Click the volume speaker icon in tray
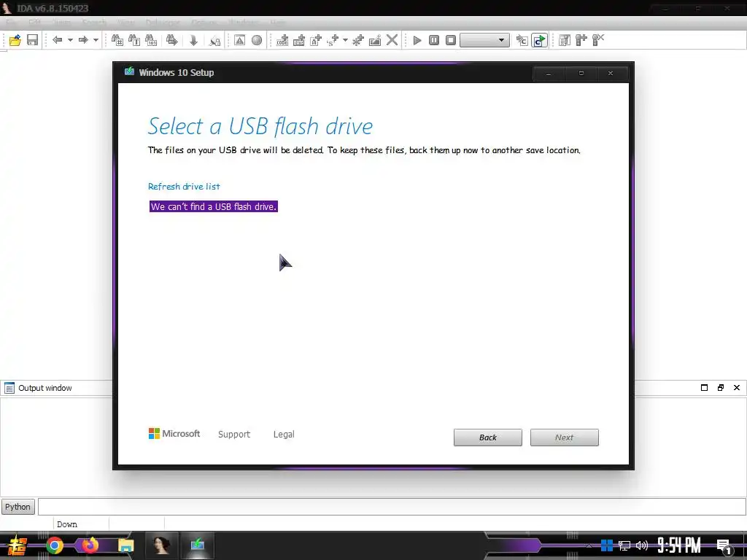Viewport: 747px width, 560px height. click(642, 545)
